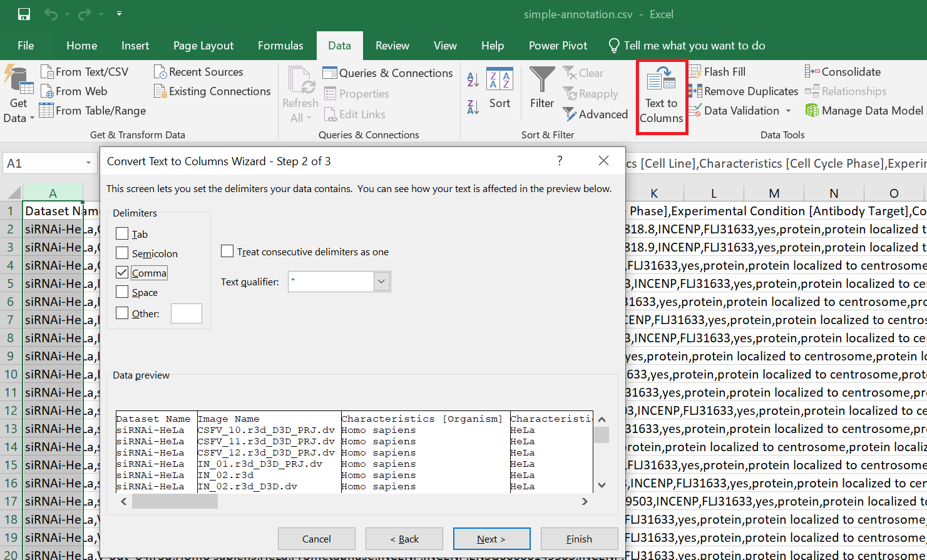927x560 pixels.
Task: Click Consolidate tool
Action: click(843, 72)
